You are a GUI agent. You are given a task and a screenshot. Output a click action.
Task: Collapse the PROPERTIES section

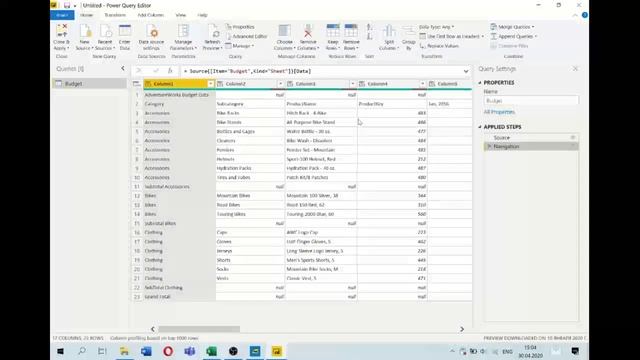tap(480, 82)
